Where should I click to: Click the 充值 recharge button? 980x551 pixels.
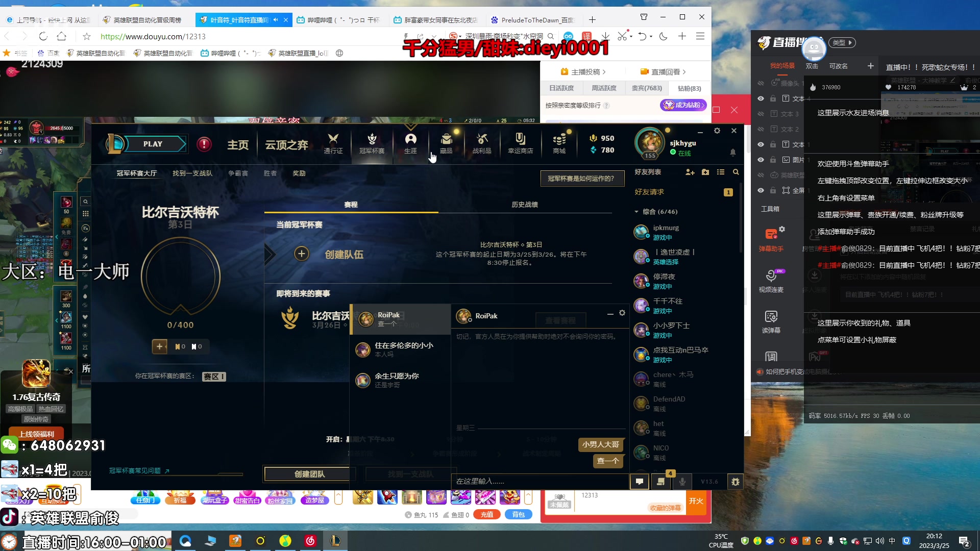coord(487,515)
